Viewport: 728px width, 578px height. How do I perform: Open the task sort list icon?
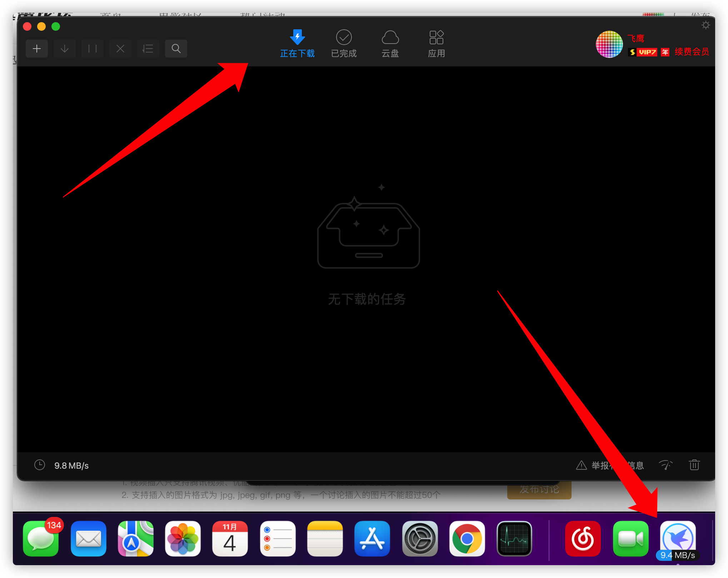[x=148, y=49]
